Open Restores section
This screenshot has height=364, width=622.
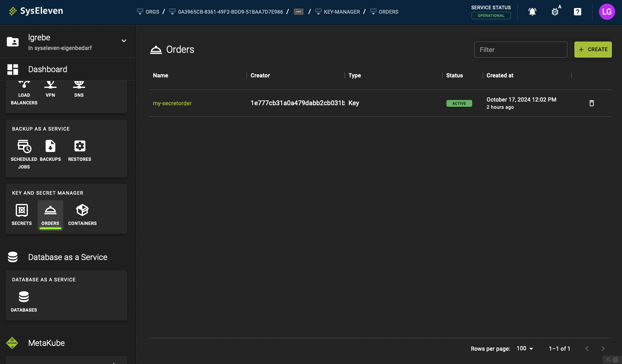tap(80, 151)
